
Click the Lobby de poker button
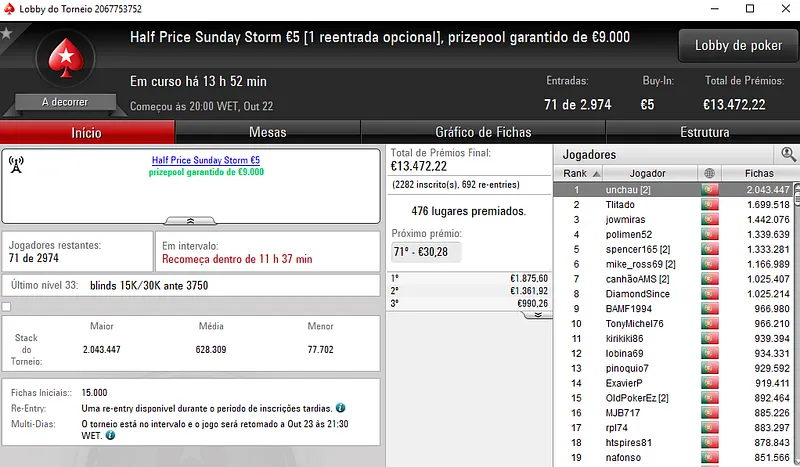737,46
